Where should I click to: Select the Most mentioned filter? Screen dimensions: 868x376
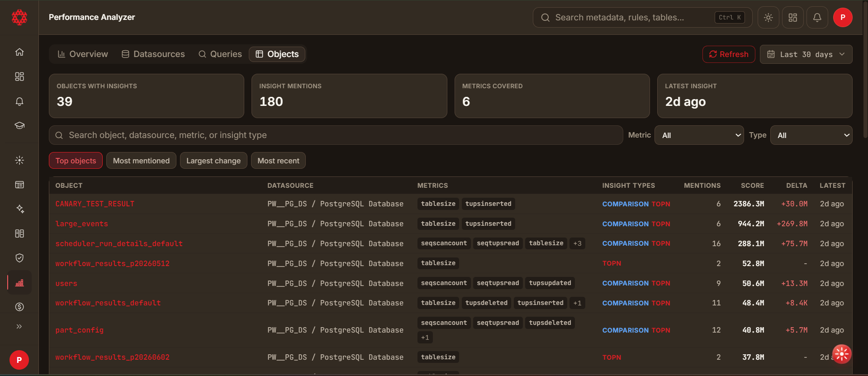[141, 161]
